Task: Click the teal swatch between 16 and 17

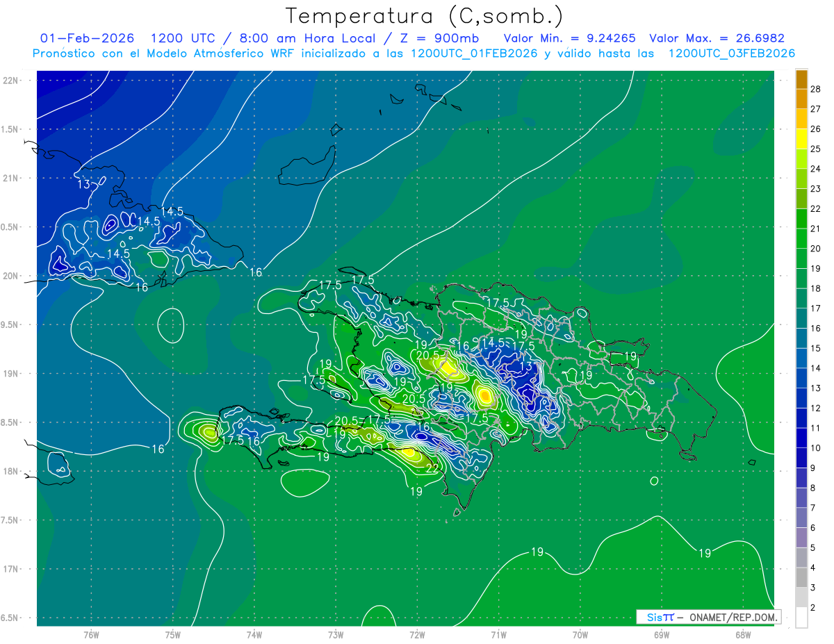Action: coord(801,319)
